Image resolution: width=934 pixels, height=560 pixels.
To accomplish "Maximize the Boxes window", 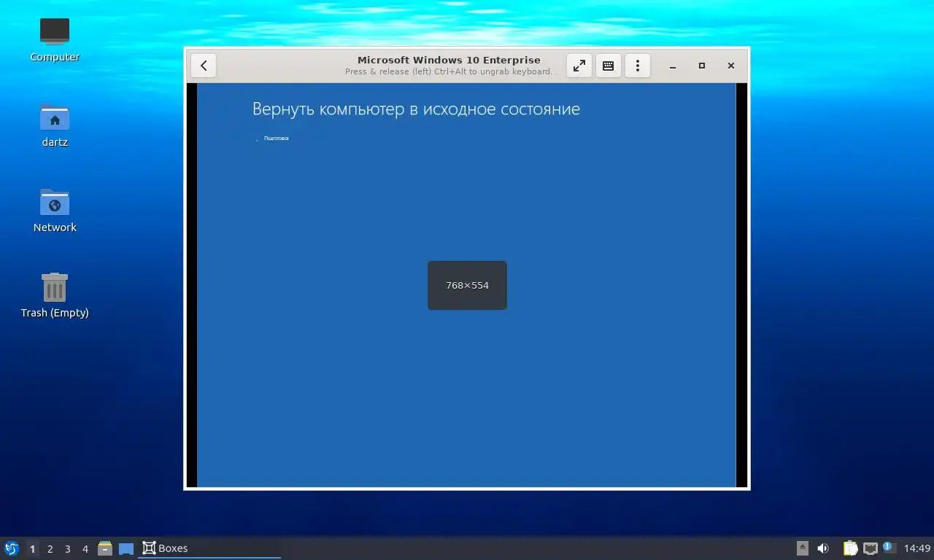I will tap(702, 66).
